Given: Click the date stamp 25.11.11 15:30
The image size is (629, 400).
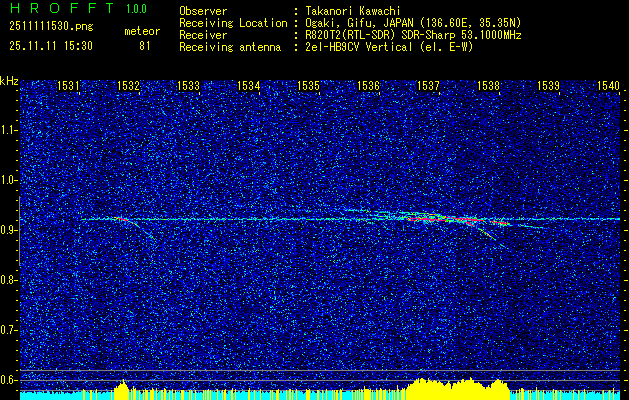Looking at the screenshot, I should click(x=51, y=46).
